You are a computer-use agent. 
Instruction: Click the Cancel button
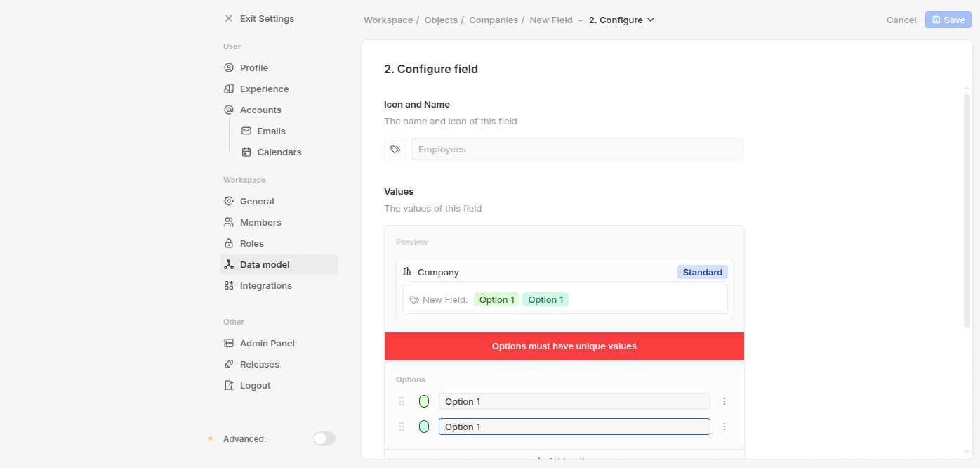(x=901, y=20)
